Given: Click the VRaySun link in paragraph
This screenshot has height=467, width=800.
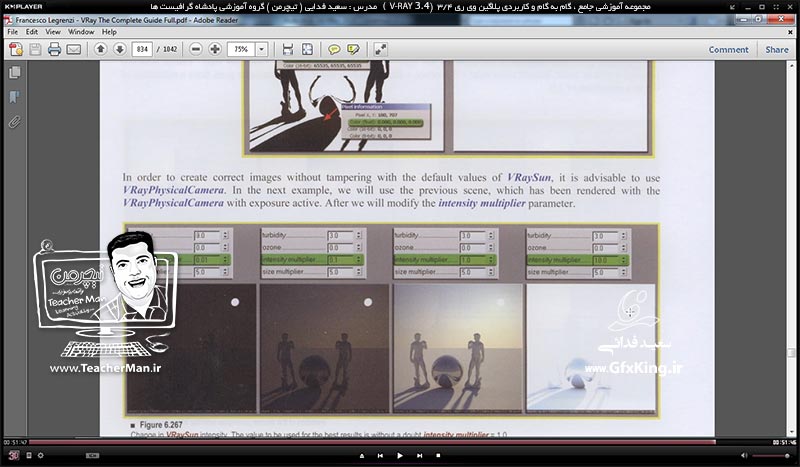Looking at the screenshot, I should [x=529, y=177].
